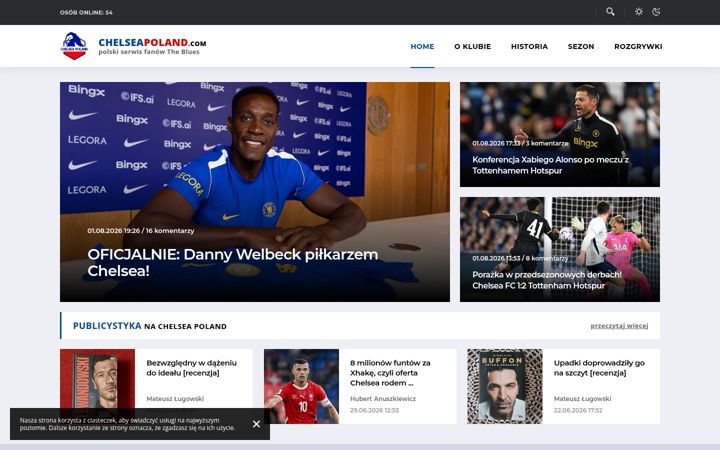This screenshot has width=720, height=450.
Task: Open Konferencja Xabiego Alonso article
Action: [550, 165]
